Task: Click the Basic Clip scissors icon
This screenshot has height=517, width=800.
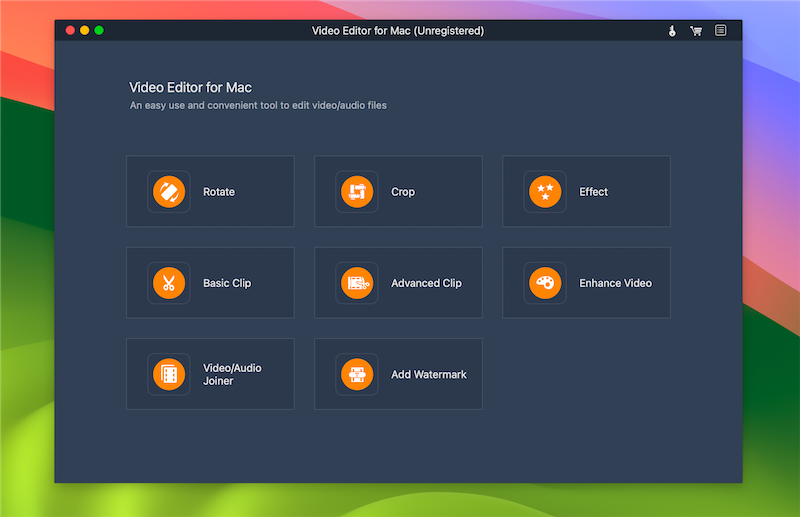Action: 169,283
